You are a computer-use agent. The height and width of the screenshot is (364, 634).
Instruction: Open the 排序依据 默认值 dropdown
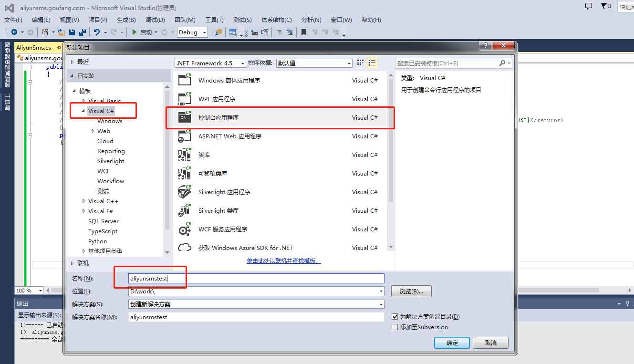[314, 63]
